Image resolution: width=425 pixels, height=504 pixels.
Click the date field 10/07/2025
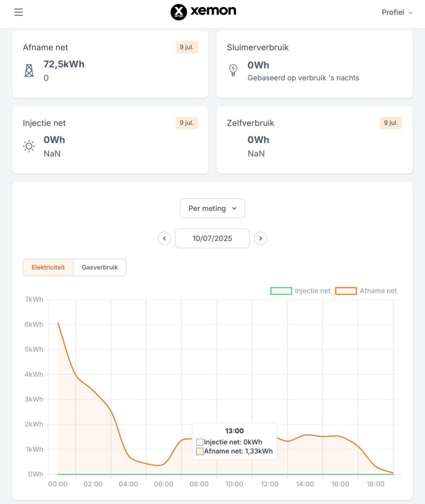click(x=212, y=239)
